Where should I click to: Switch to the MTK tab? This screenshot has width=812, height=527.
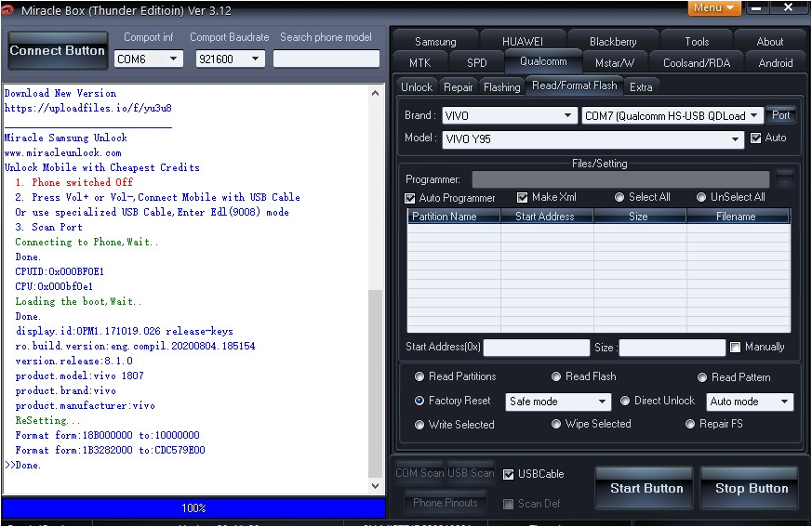419,62
